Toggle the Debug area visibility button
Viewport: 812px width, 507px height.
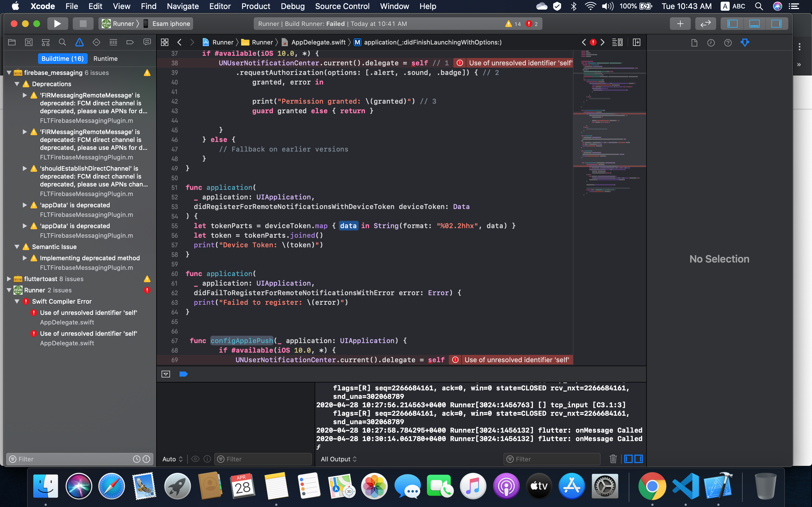point(754,24)
